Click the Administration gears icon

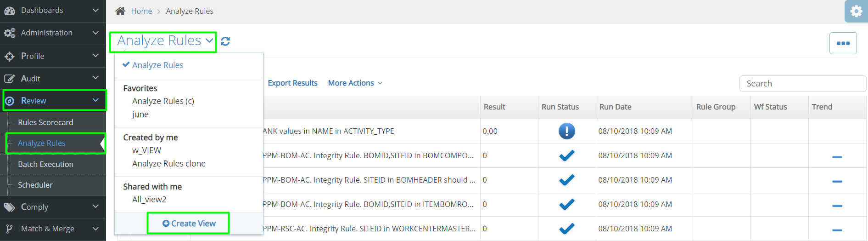pos(9,33)
